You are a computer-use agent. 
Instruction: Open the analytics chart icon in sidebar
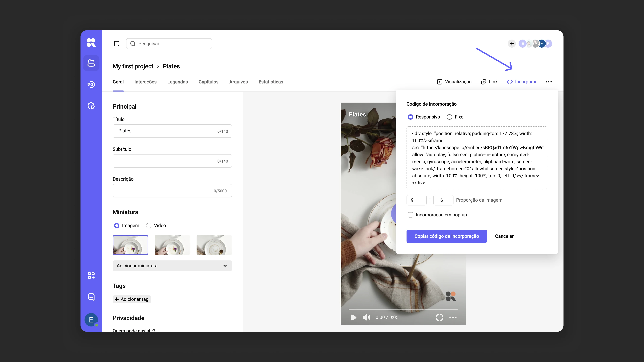pos(91,106)
